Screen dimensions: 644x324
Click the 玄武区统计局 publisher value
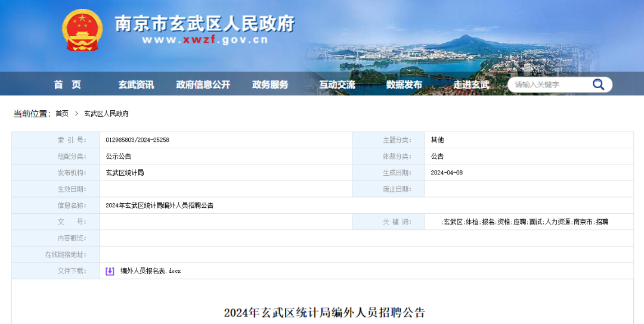125,173
